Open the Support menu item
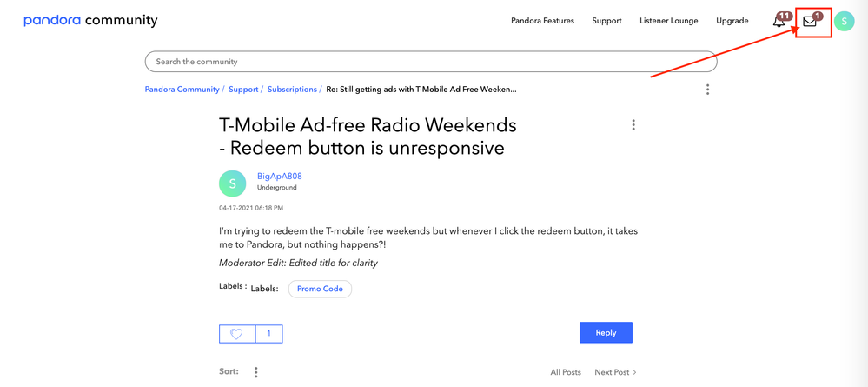The image size is (868, 387). pyautogui.click(x=606, y=21)
